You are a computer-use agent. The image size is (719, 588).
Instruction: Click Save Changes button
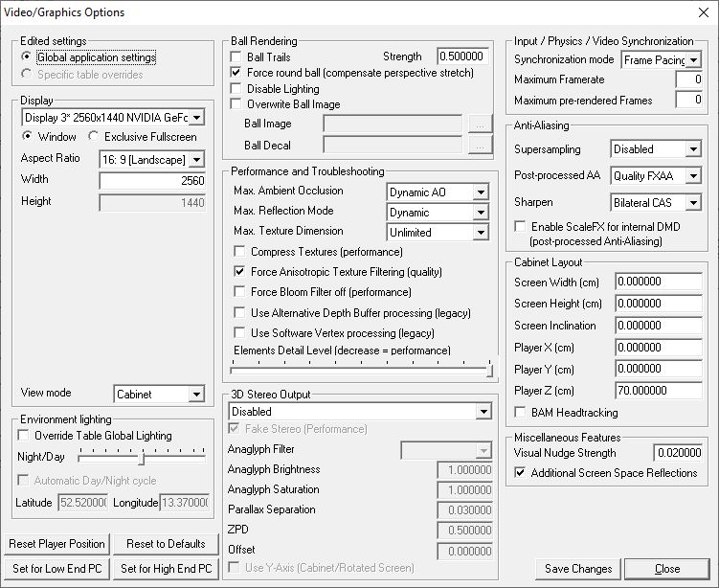pyautogui.click(x=577, y=569)
